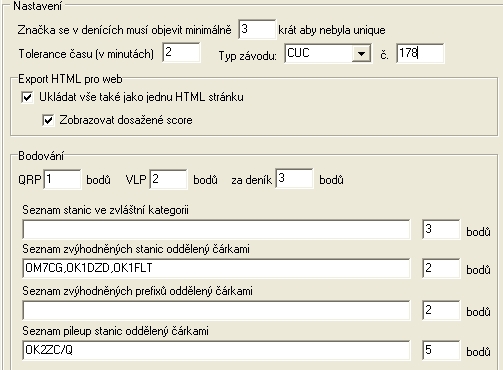Click the zvýhodněných stanic points field
This screenshot has height=370, width=503.
441,268
